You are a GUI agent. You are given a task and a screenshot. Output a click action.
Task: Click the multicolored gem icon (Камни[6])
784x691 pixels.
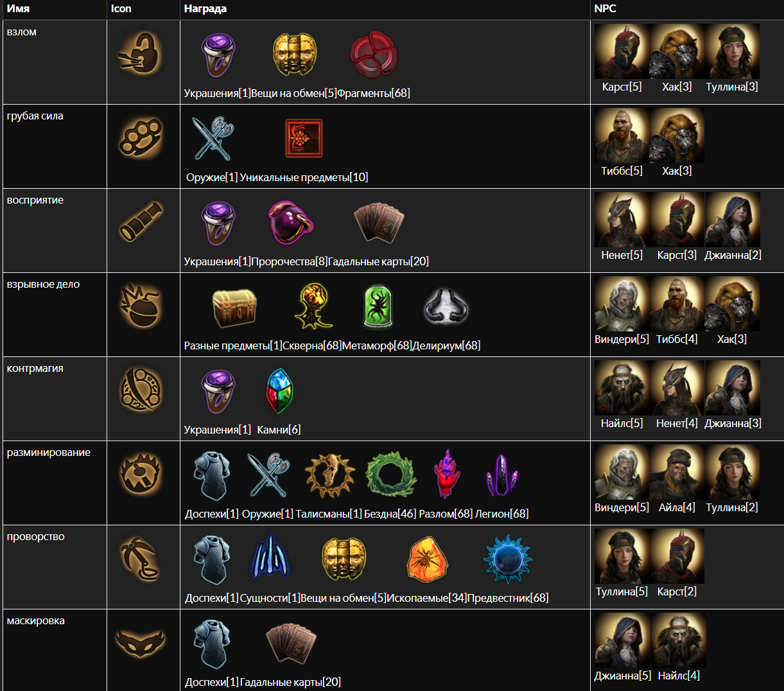coord(279,390)
